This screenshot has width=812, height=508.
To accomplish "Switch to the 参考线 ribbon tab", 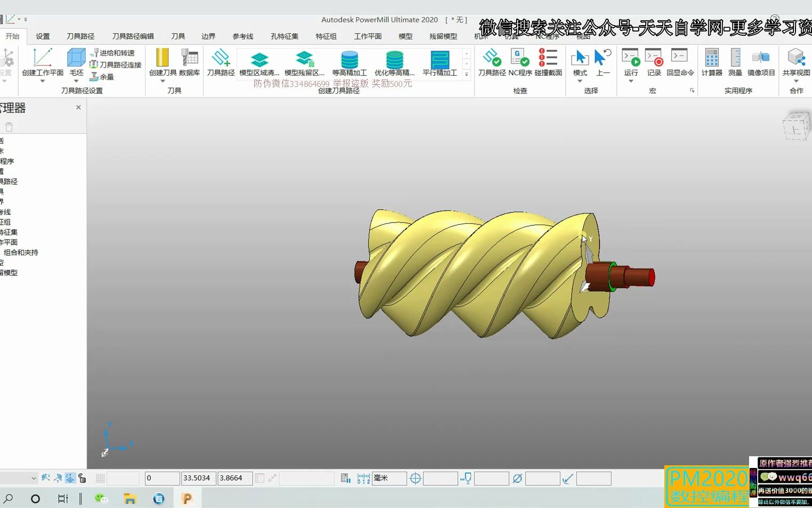I will [243, 36].
